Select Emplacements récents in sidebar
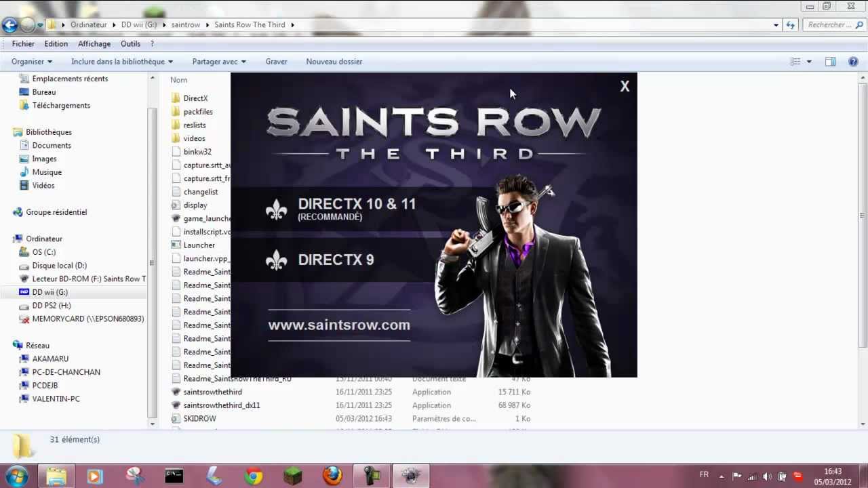Screen dimensions: 868x488 (x=63, y=79)
